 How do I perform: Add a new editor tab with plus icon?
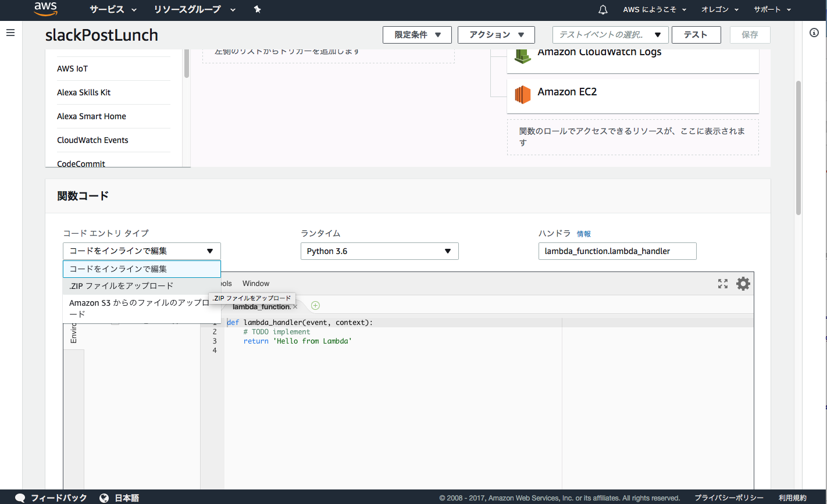(x=315, y=305)
